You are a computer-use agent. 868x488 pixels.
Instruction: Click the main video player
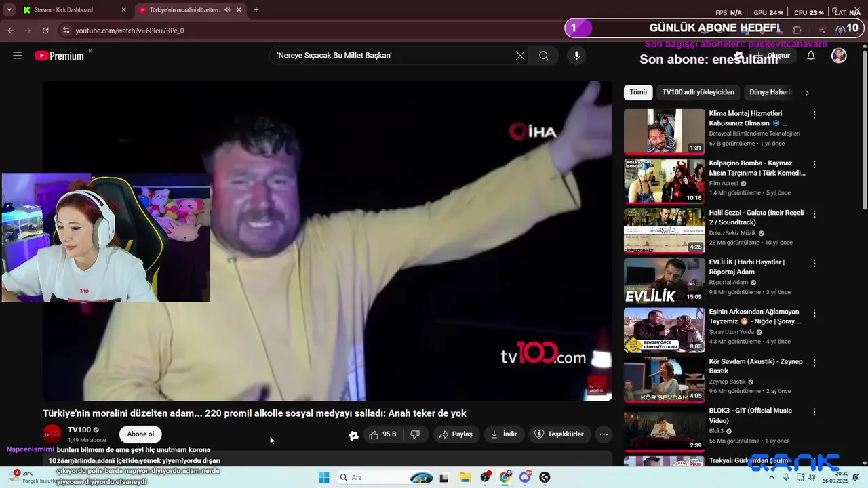tap(327, 241)
